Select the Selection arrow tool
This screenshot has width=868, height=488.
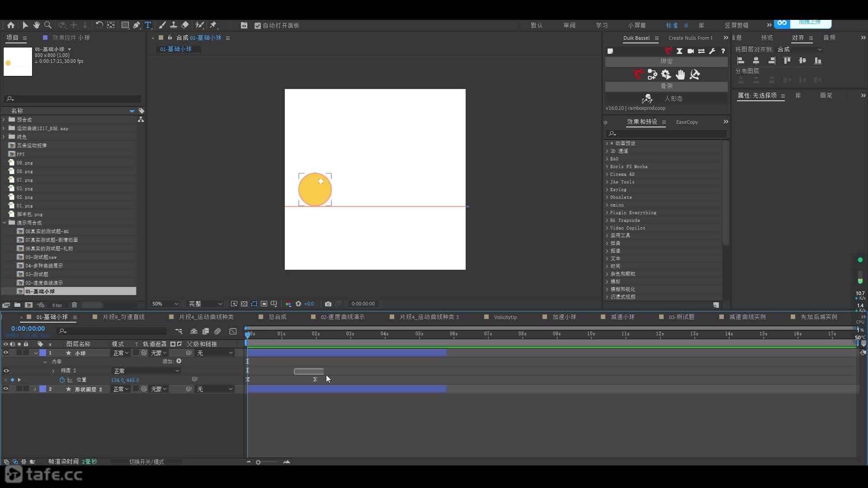(x=25, y=25)
